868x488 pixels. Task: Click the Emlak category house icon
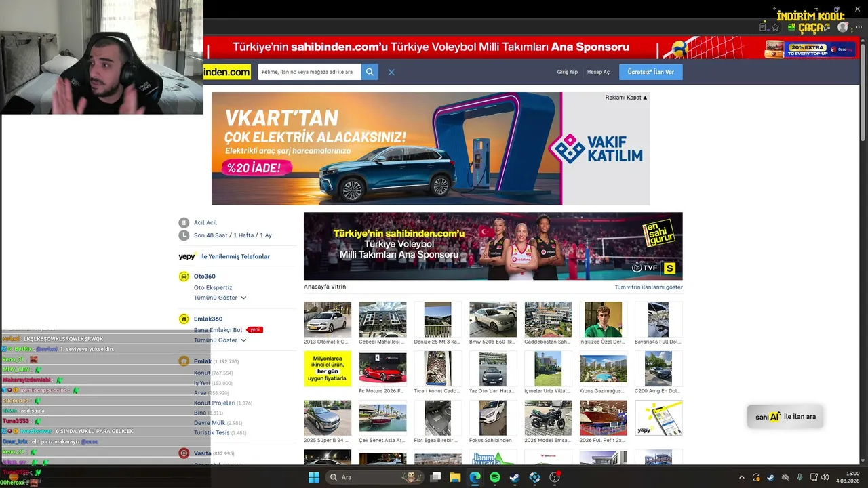point(184,361)
